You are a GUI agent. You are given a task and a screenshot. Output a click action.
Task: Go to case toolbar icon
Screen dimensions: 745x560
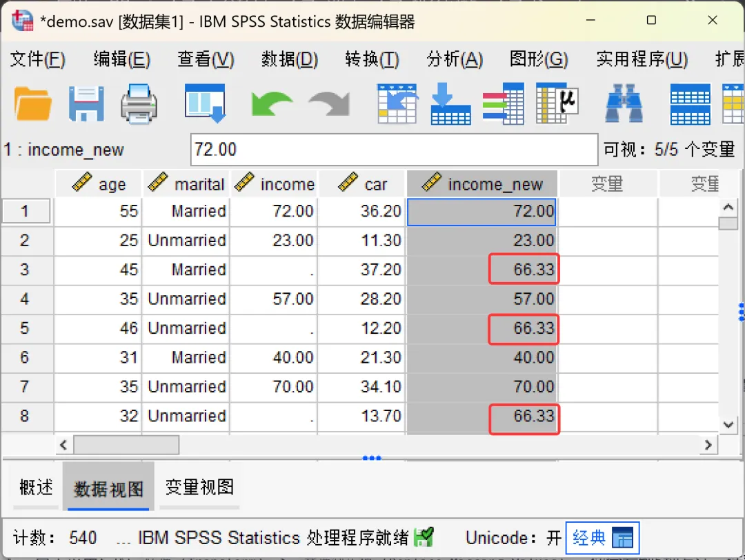(x=397, y=103)
